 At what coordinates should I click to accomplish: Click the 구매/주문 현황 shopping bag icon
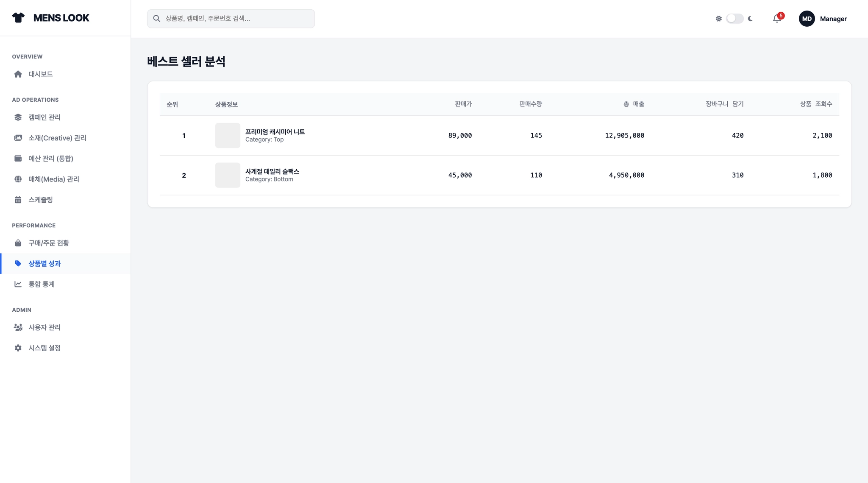tap(18, 243)
